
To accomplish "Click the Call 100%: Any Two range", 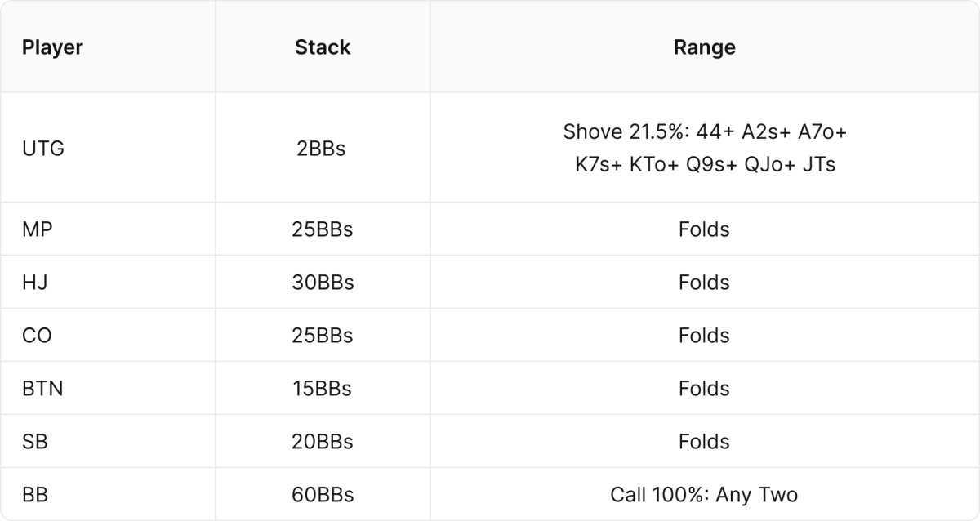I will pos(704,495).
